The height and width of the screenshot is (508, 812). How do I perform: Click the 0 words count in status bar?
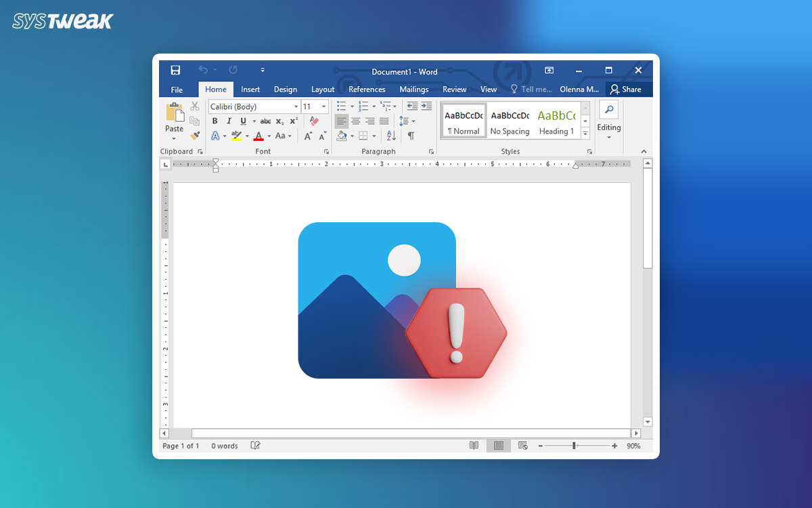[225, 446]
